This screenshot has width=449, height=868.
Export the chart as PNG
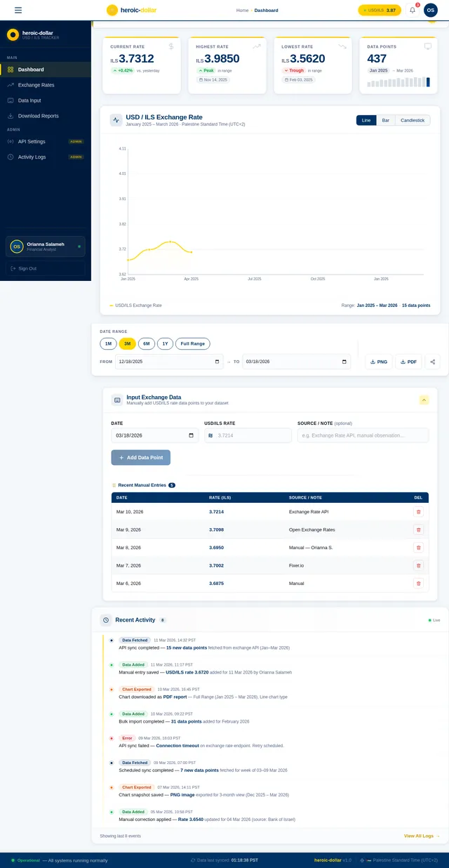[378, 362]
